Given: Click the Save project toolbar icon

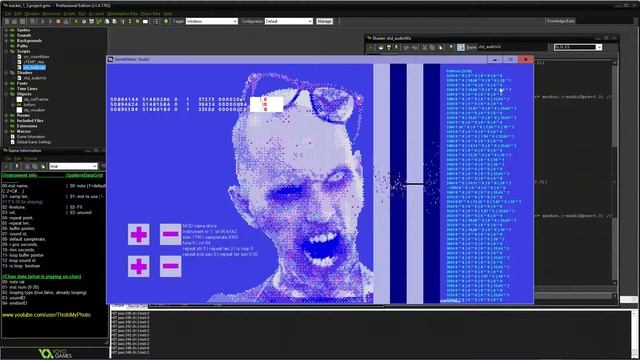Looking at the screenshot, I should point(22,21).
